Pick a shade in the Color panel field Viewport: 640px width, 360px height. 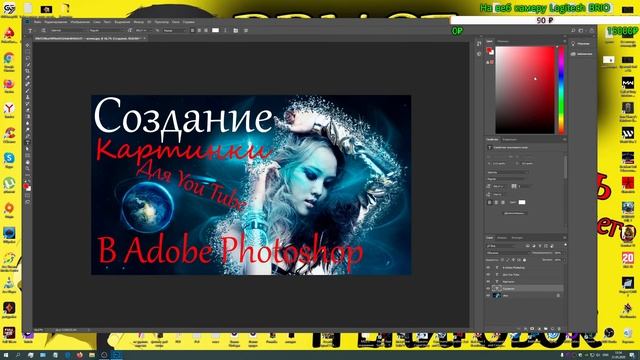525,90
